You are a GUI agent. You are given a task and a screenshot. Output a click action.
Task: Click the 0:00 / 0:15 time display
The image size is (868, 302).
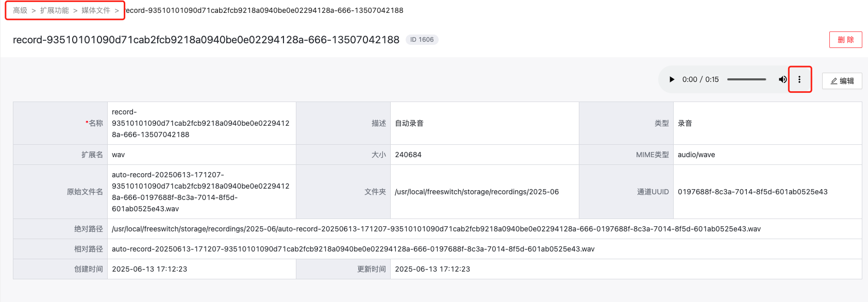pos(700,79)
